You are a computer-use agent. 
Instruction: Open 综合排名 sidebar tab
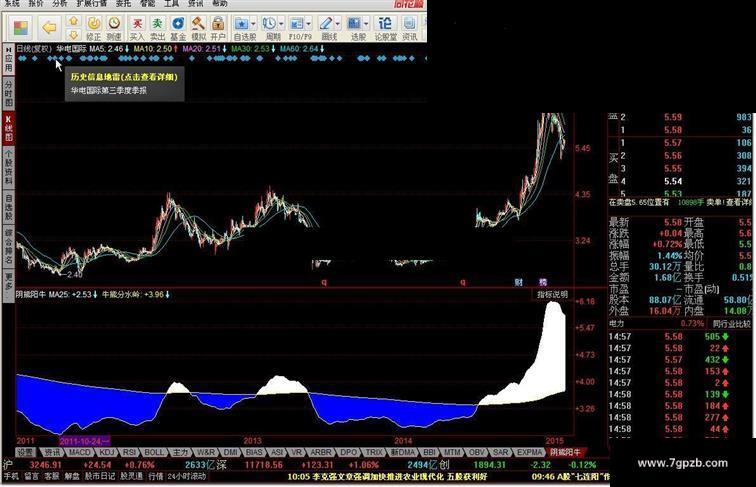(x=8, y=246)
